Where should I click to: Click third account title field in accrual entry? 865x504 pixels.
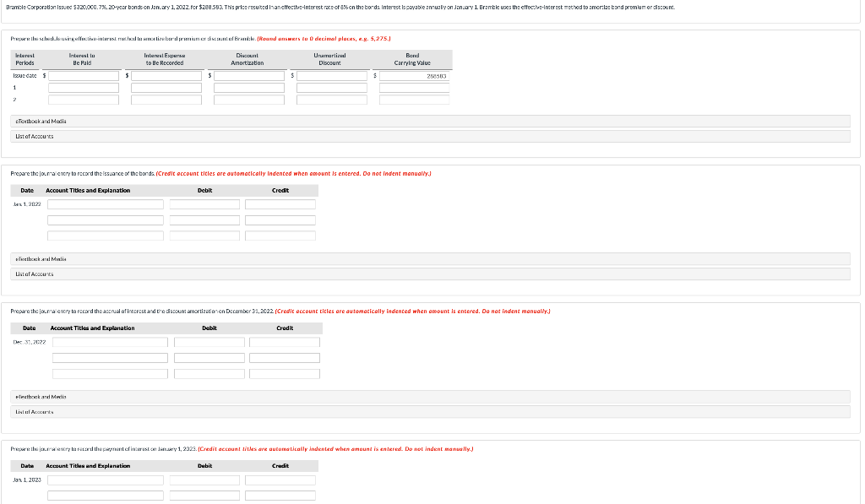coord(111,374)
